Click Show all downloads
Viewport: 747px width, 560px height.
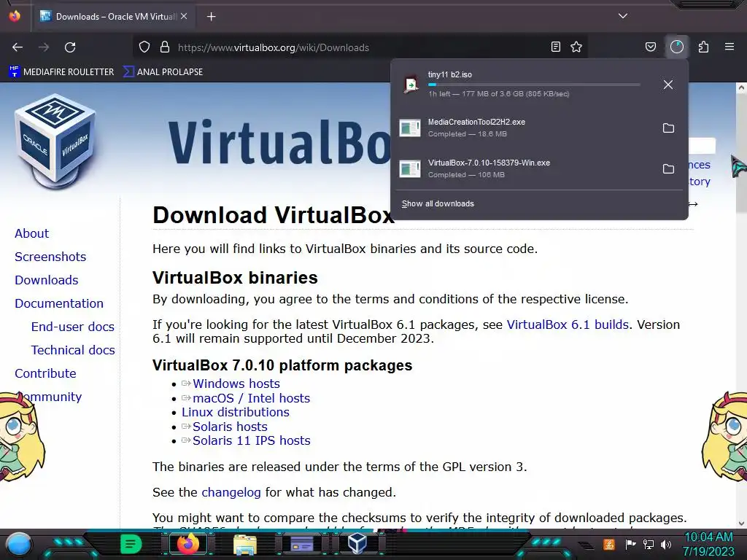(438, 204)
